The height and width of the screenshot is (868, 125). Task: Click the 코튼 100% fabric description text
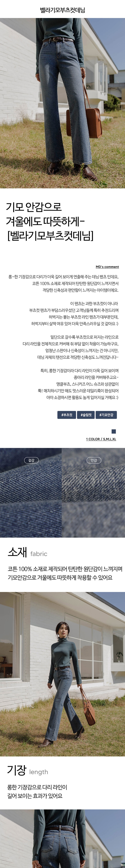[65, 573]
